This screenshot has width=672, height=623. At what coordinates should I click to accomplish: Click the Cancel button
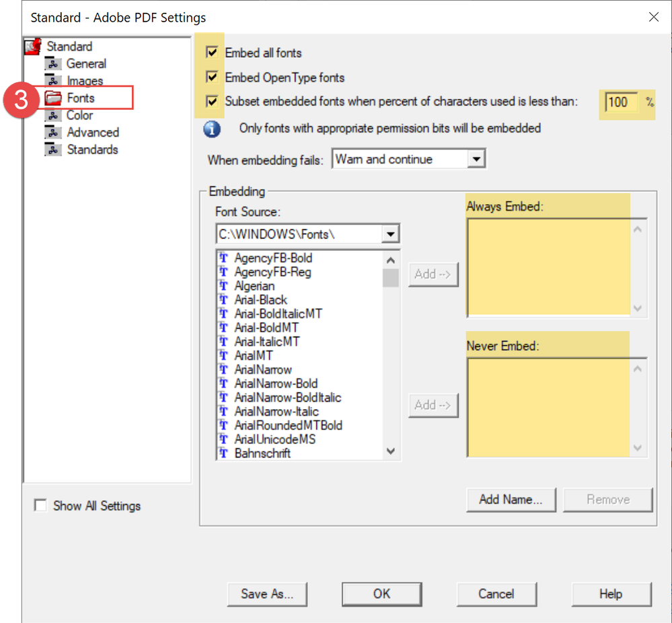496,594
